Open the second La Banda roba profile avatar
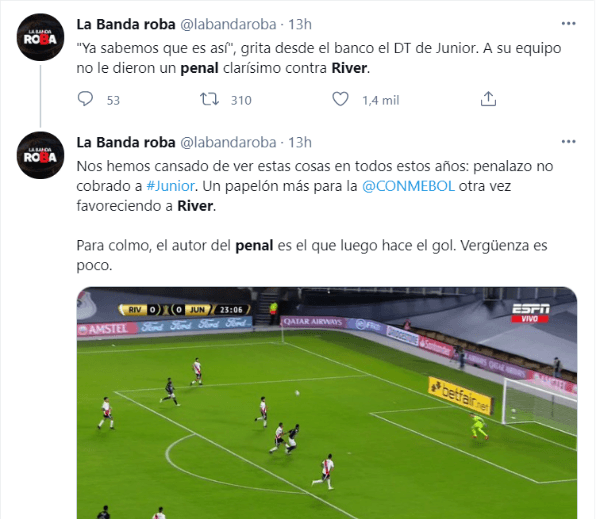The height and width of the screenshot is (519, 600). tap(40, 155)
